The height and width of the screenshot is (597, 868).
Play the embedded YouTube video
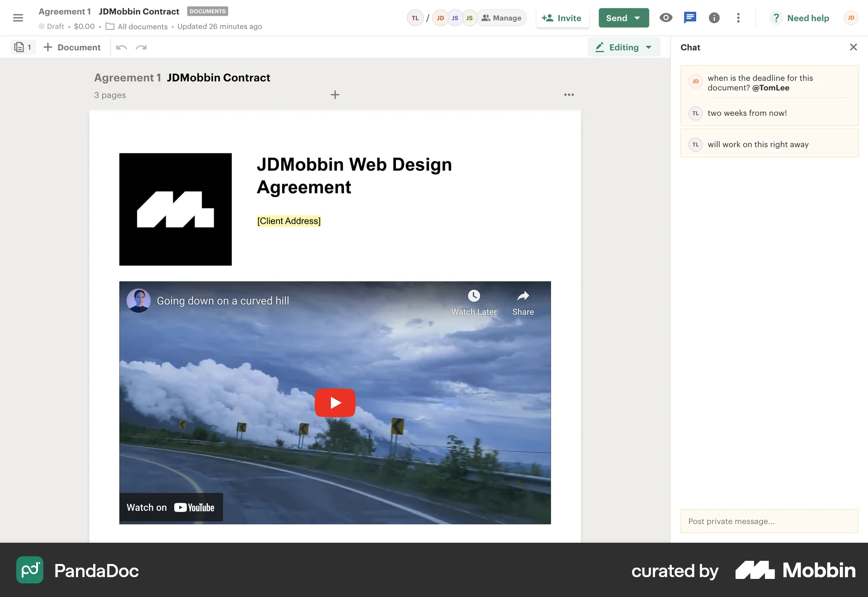(335, 403)
